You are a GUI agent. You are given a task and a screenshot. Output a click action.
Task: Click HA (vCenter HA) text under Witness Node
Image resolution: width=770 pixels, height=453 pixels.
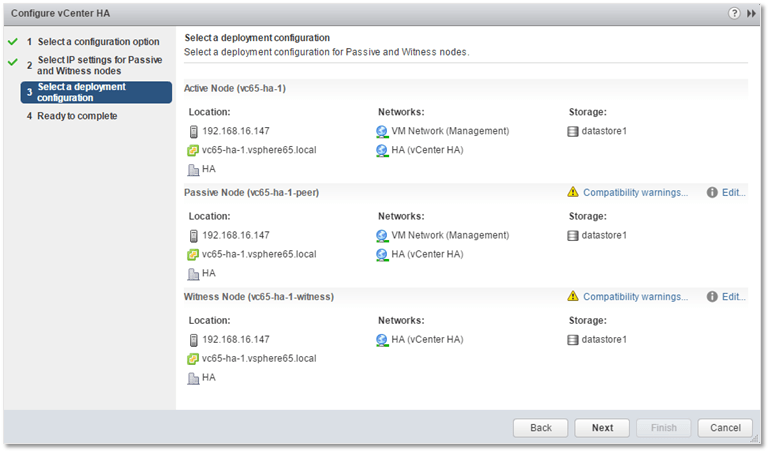coord(427,340)
